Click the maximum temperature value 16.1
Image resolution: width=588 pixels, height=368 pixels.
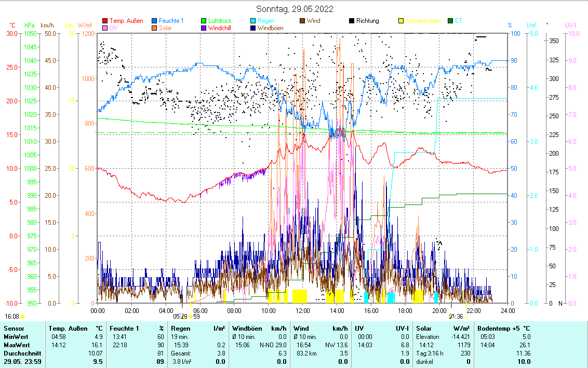coord(97,345)
